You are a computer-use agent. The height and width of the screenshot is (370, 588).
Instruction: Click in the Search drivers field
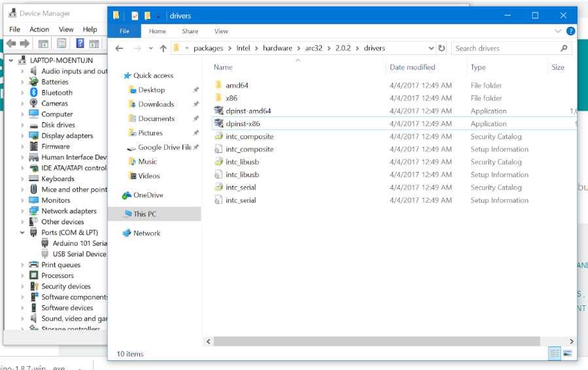click(x=504, y=48)
